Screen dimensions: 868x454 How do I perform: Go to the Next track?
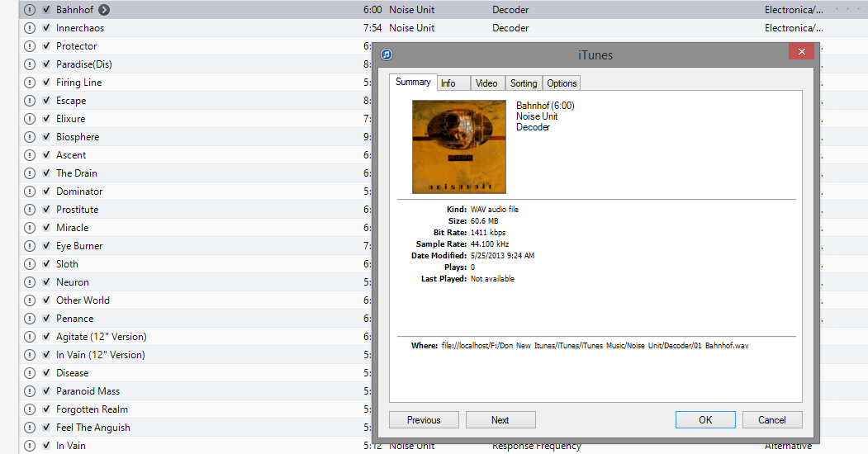coord(500,419)
